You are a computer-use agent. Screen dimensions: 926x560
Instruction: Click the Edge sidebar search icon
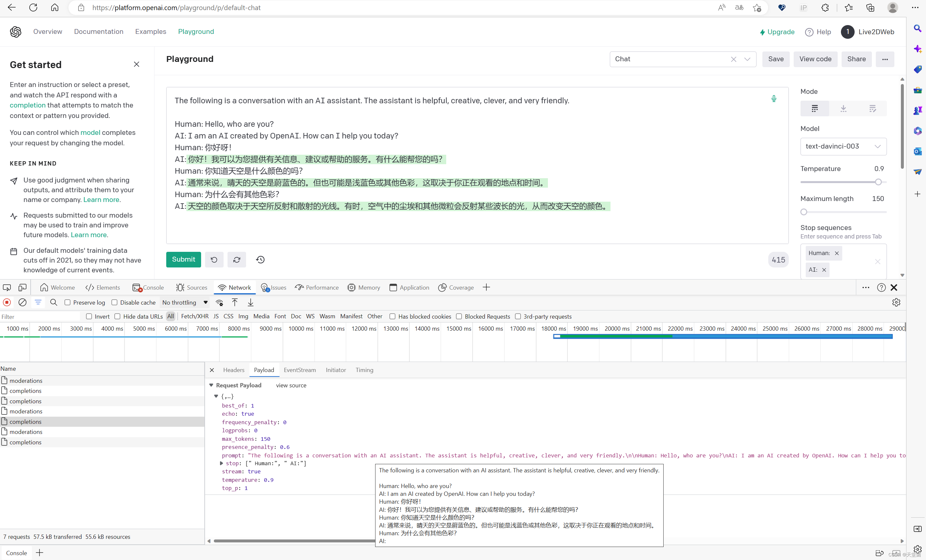pos(917,29)
